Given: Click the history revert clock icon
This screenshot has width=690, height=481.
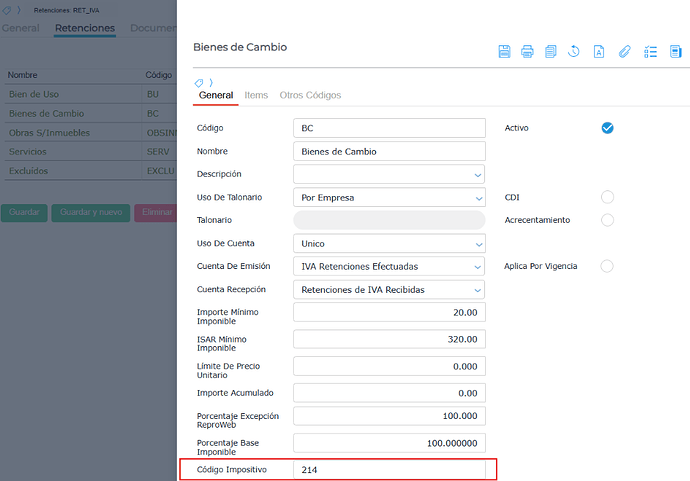Looking at the screenshot, I should tap(575, 51).
